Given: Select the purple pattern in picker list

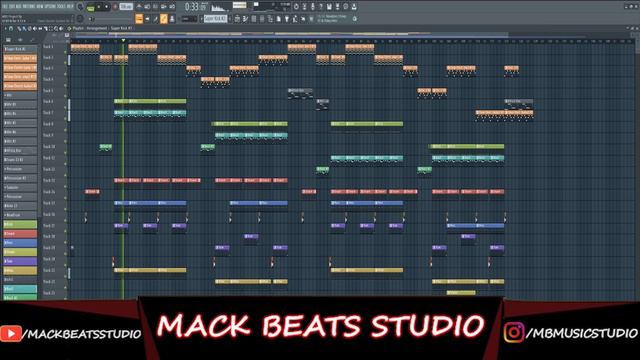Looking at the screenshot, I should [20, 261].
